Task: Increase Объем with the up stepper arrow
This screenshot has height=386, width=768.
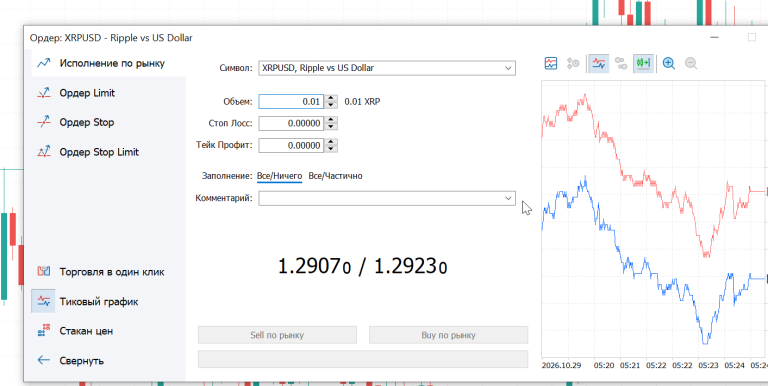Action: [332, 98]
